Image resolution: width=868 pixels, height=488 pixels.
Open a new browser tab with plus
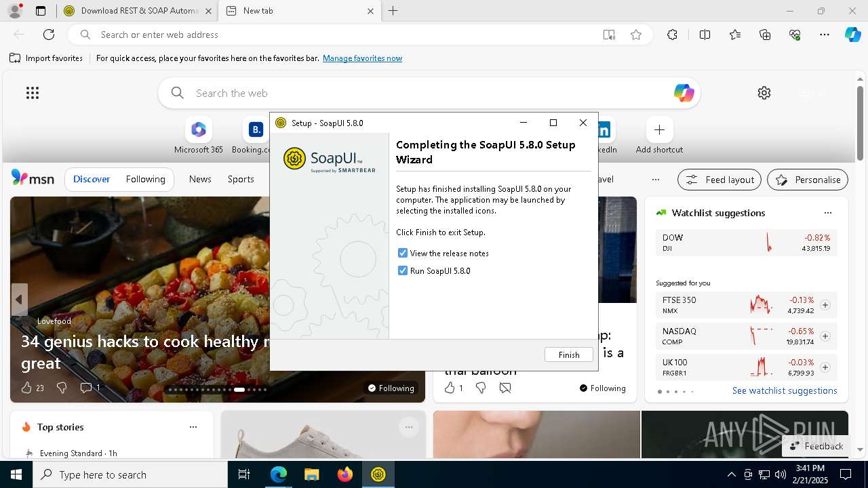[393, 11]
